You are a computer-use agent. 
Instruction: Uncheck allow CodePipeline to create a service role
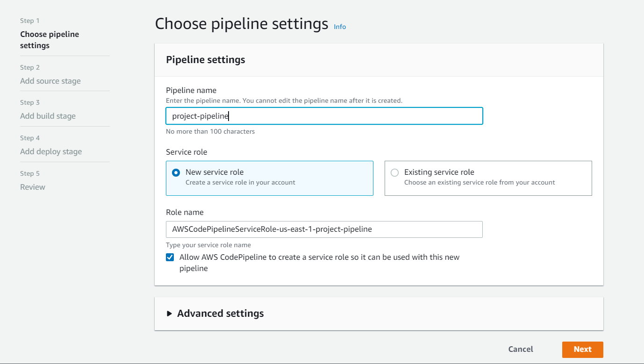coord(170,257)
